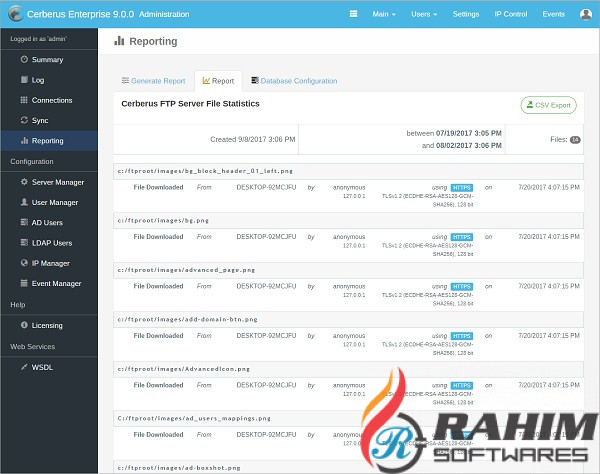Expand the Main dropdown menu
600x474 pixels.
click(384, 14)
